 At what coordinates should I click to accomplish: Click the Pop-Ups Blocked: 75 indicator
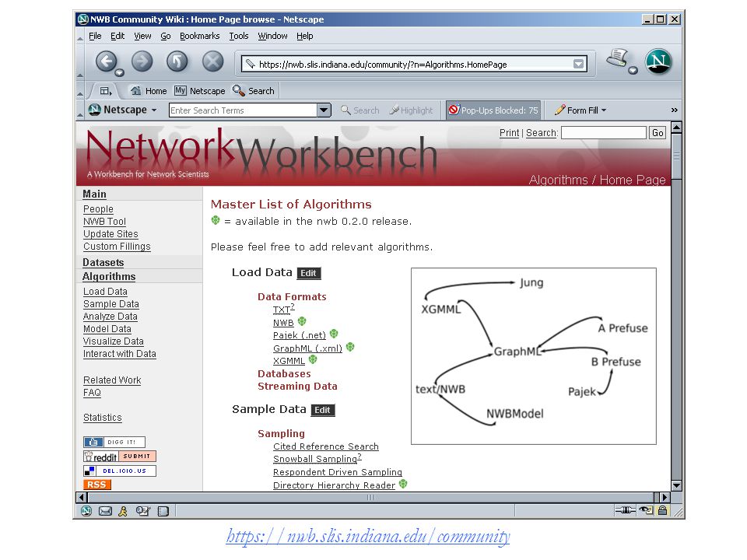(493, 110)
